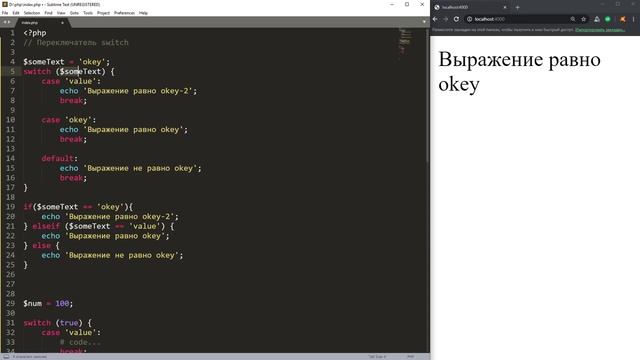640x360 pixels.
Task: Click '$num = 100;' on line 29
Action: (x=48, y=303)
